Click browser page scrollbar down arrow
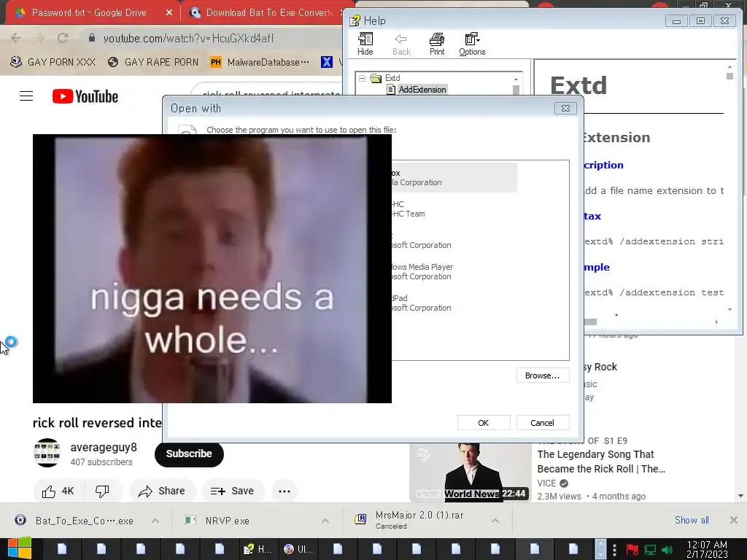This screenshot has height=560, width=747. (740, 496)
